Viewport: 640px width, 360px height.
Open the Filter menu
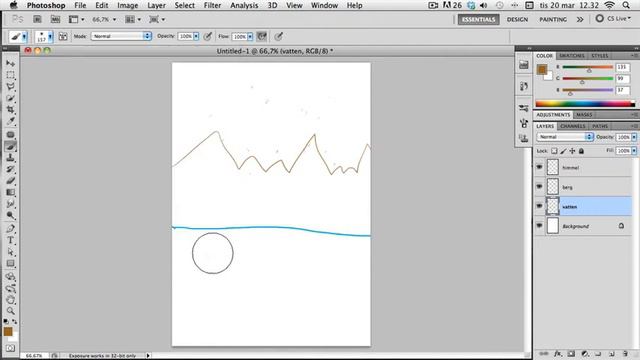[212, 5]
